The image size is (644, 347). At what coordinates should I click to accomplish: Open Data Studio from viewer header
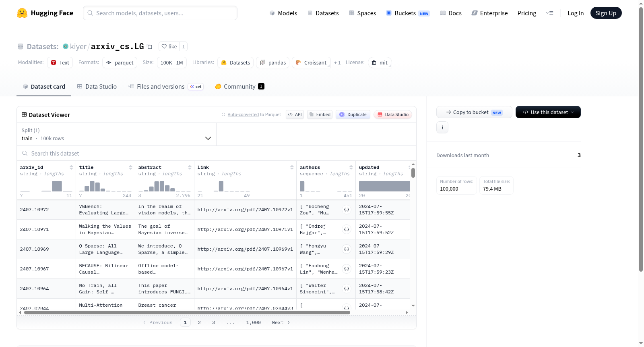tap(393, 114)
